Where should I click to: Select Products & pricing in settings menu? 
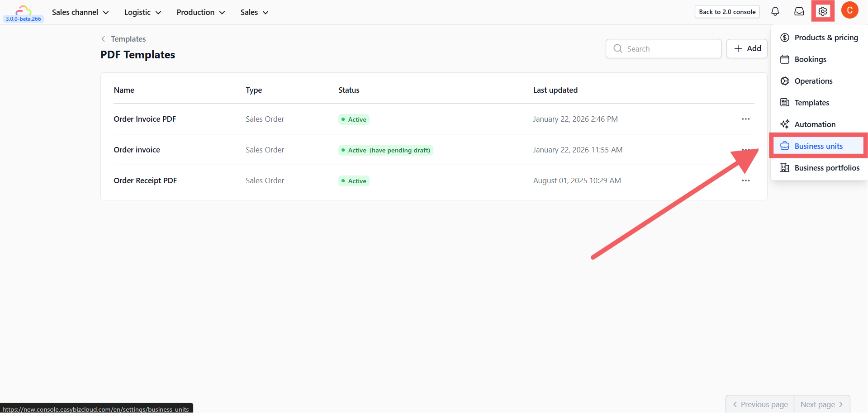coord(819,38)
